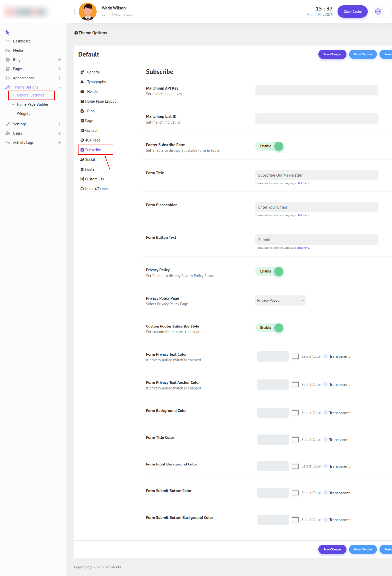Go to Home Page Builder submenu
The image size is (392, 576).
coord(32,104)
